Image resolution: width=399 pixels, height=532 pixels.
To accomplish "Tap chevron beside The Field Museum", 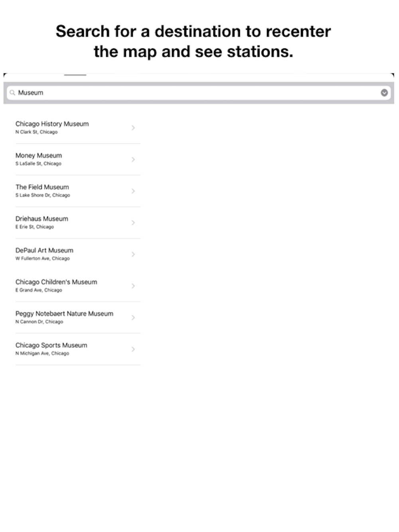I will point(133,191).
